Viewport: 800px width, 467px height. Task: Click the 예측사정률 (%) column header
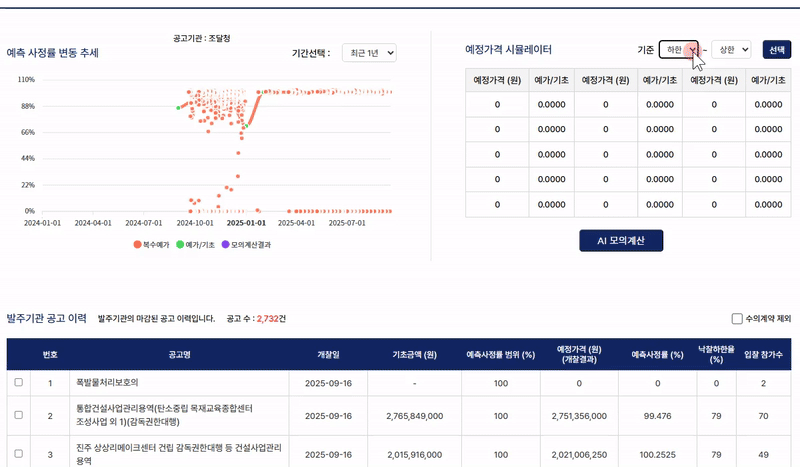coord(657,355)
